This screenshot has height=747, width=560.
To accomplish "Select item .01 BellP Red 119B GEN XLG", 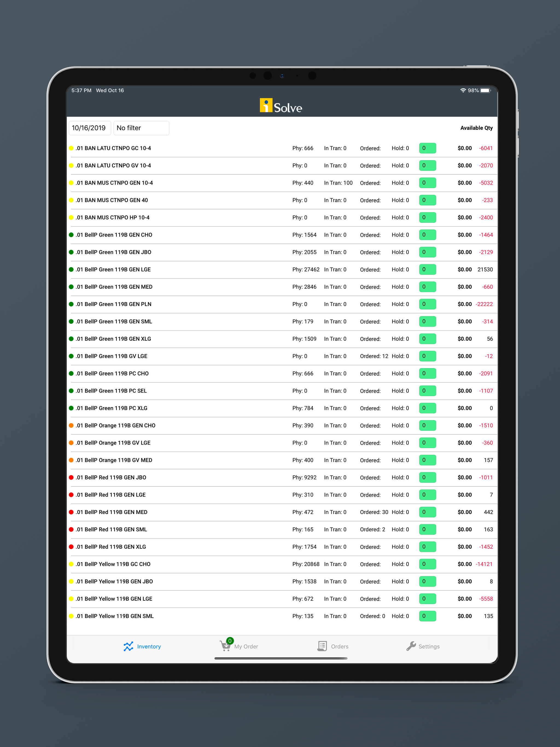I will click(111, 547).
